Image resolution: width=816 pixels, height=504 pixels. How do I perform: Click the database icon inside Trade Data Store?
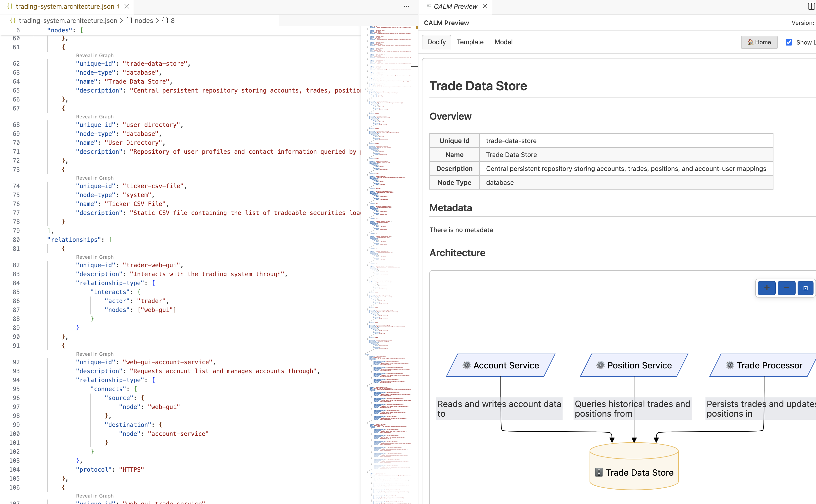point(599,472)
